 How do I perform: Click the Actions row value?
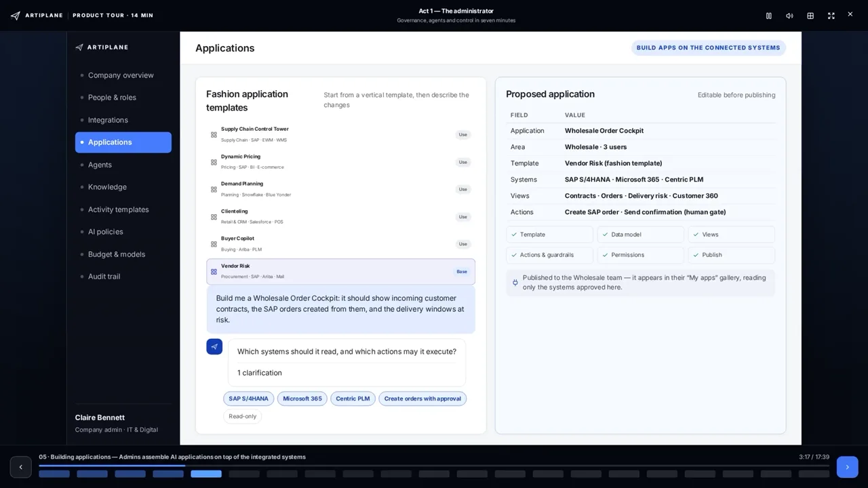tap(646, 212)
